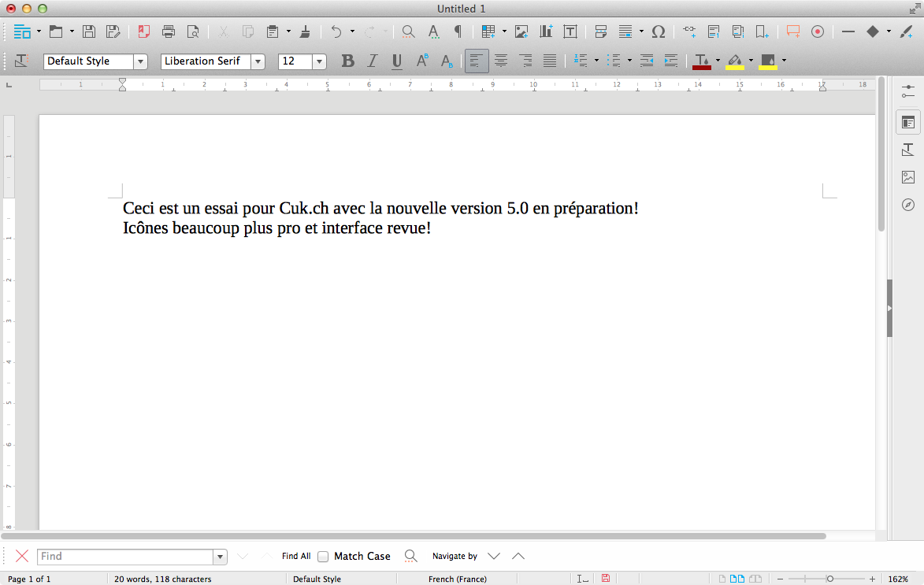This screenshot has height=585, width=924.
Task: Click the zoom slider handle
Action: pos(829,579)
